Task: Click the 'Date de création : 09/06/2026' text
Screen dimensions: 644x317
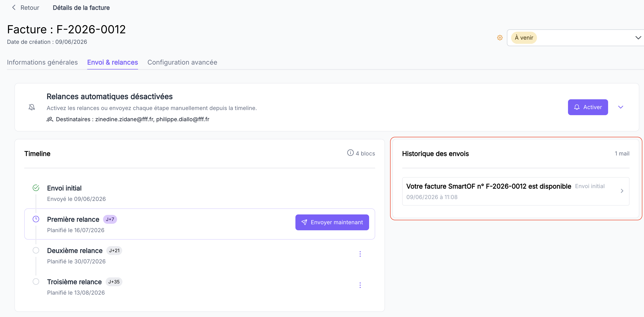Action: pos(47,42)
